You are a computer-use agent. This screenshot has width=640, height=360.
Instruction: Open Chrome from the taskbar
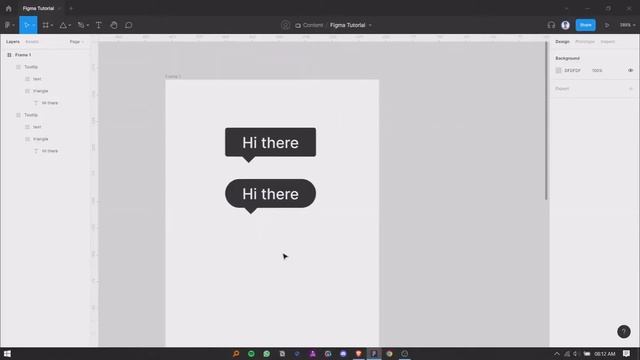tap(389, 353)
